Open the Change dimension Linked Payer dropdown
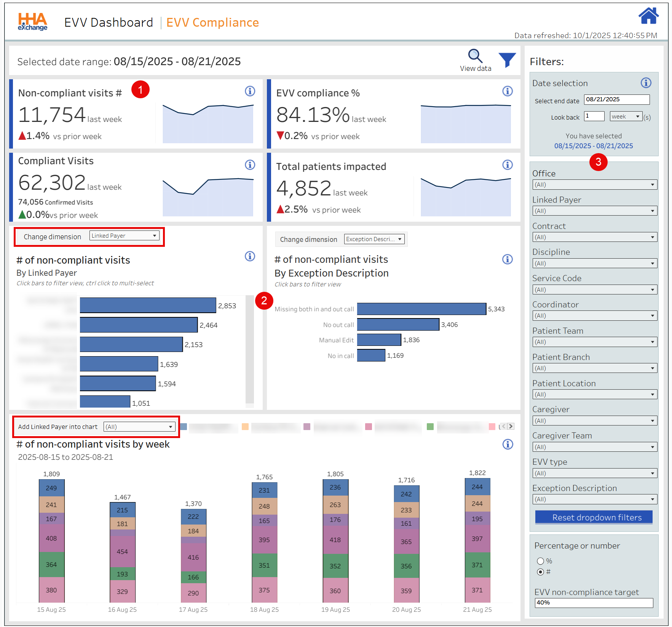 [124, 235]
